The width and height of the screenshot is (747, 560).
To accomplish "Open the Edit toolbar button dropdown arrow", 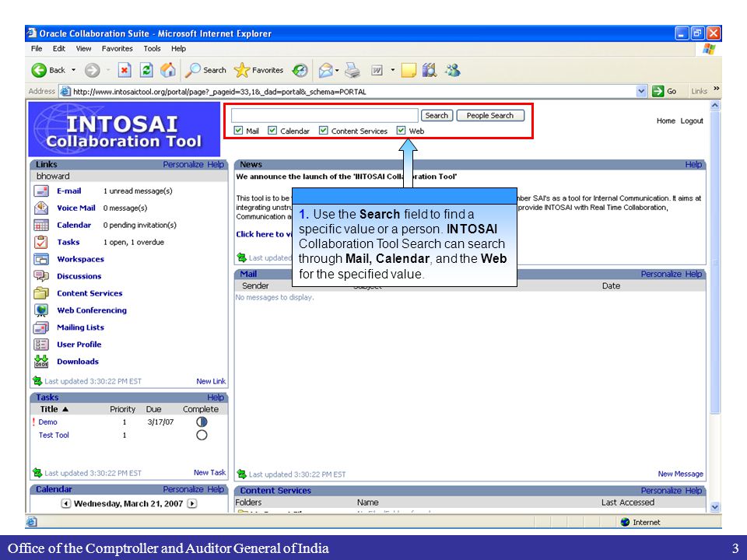I will [x=392, y=70].
